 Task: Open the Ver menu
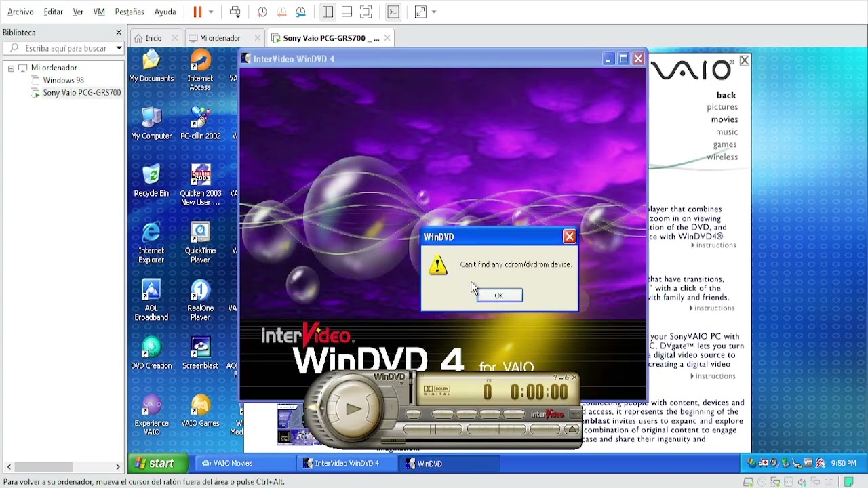tap(78, 12)
